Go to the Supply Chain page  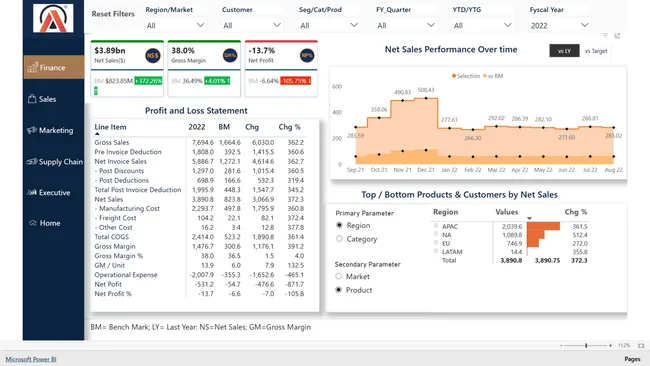tap(53, 161)
